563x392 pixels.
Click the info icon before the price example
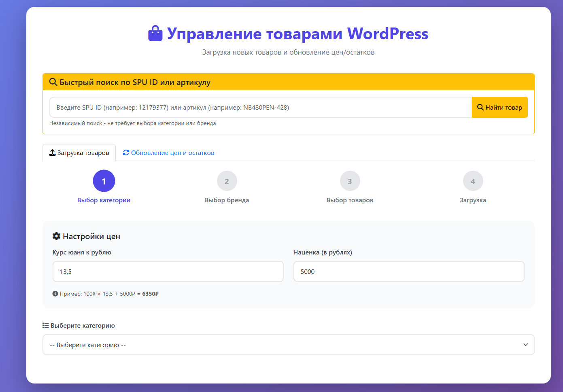55,293
